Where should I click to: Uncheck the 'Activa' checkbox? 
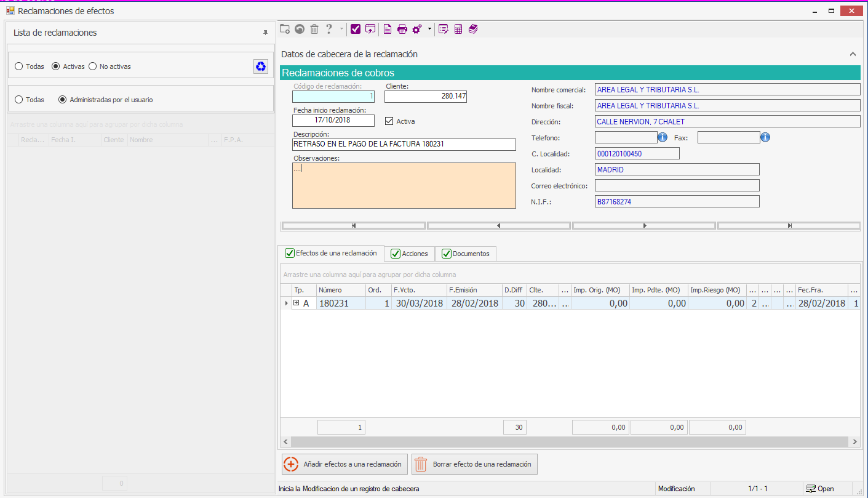point(389,121)
